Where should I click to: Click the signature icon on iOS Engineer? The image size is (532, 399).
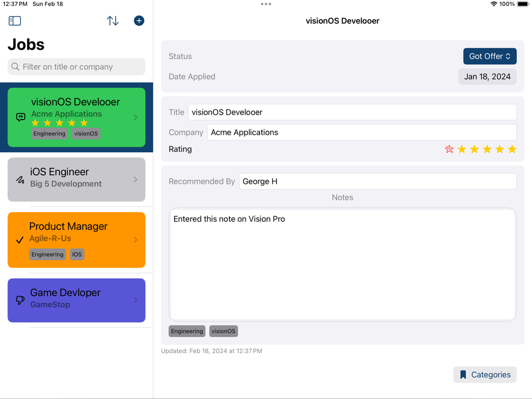click(20, 179)
